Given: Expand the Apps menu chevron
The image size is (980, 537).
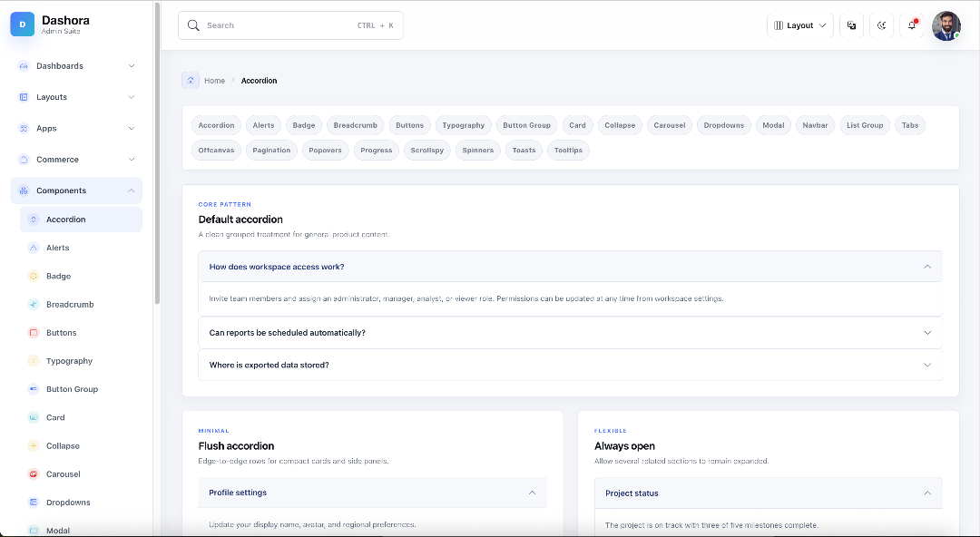Looking at the screenshot, I should click(x=132, y=128).
